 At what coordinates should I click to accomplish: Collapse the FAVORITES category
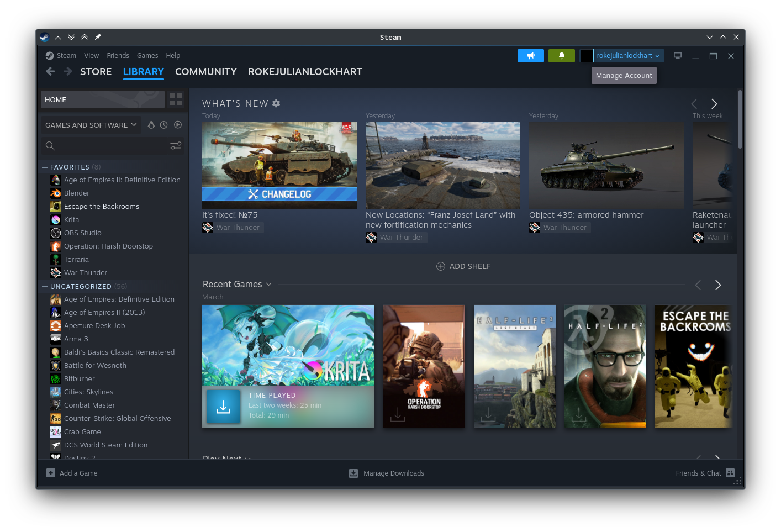45,167
